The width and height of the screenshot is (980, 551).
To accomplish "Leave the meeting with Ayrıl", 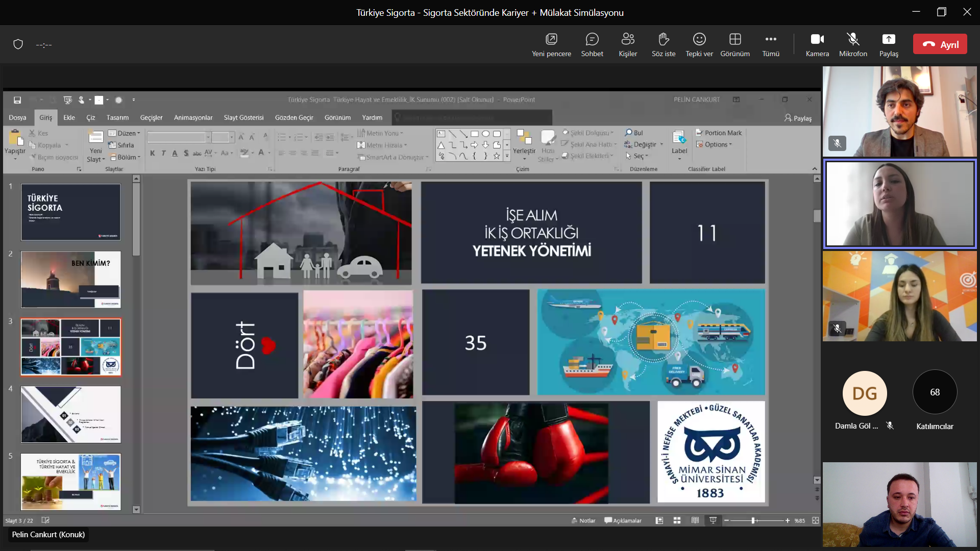I will 940,44.
